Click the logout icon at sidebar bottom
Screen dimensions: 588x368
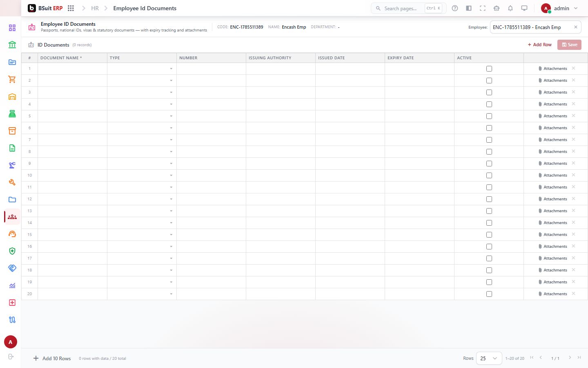pyautogui.click(x=11, y=357)
